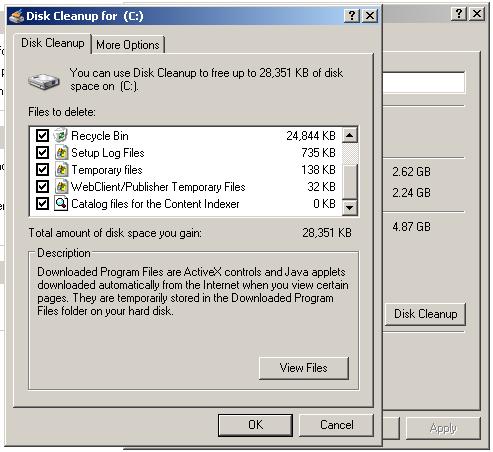The width and height of the screenshot is (493, 452).
Task: Select WebClient/Publisher Temporary Files icon
Action: point(61,187)
